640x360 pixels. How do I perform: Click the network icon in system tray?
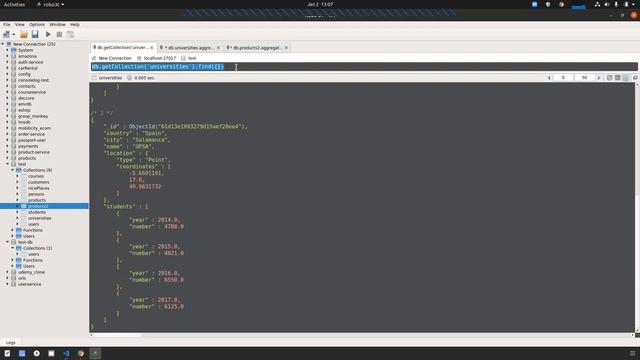point(597,4)
